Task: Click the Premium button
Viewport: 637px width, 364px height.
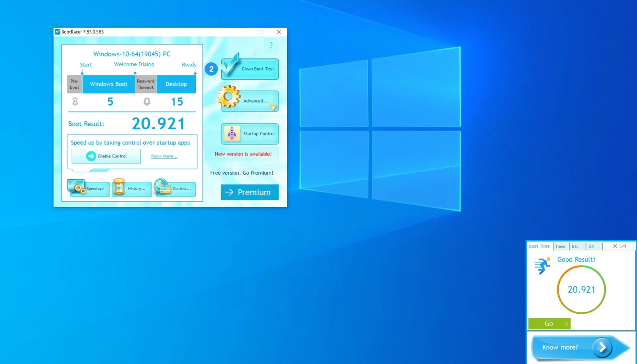Action: 250,192
